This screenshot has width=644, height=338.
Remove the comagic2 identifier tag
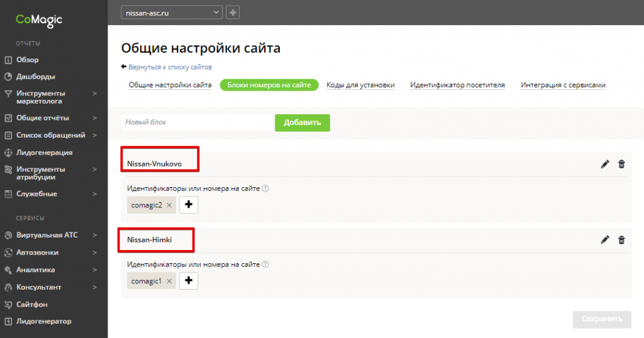(169, 205)
